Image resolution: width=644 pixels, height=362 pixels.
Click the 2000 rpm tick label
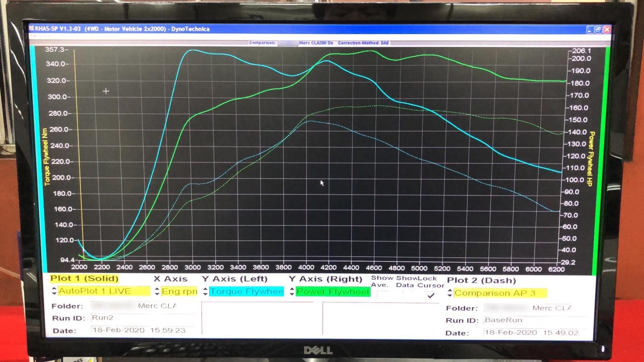[79, 267]
